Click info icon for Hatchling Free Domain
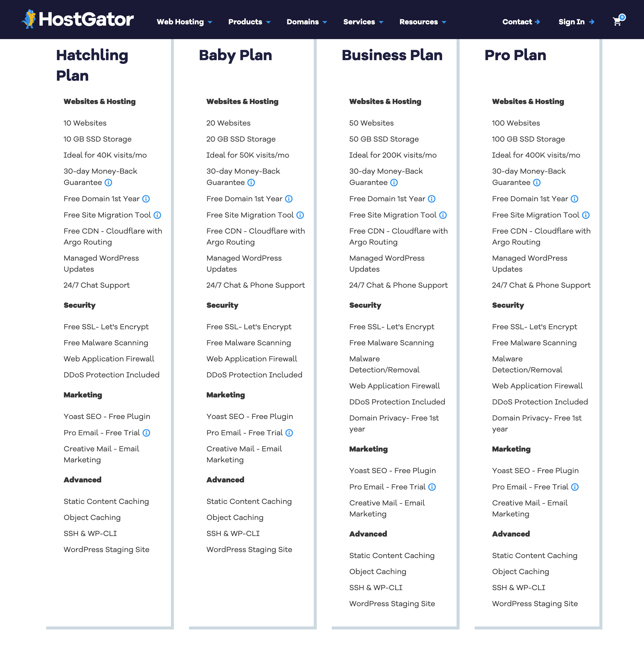644x645 pixels. [146, 199]
